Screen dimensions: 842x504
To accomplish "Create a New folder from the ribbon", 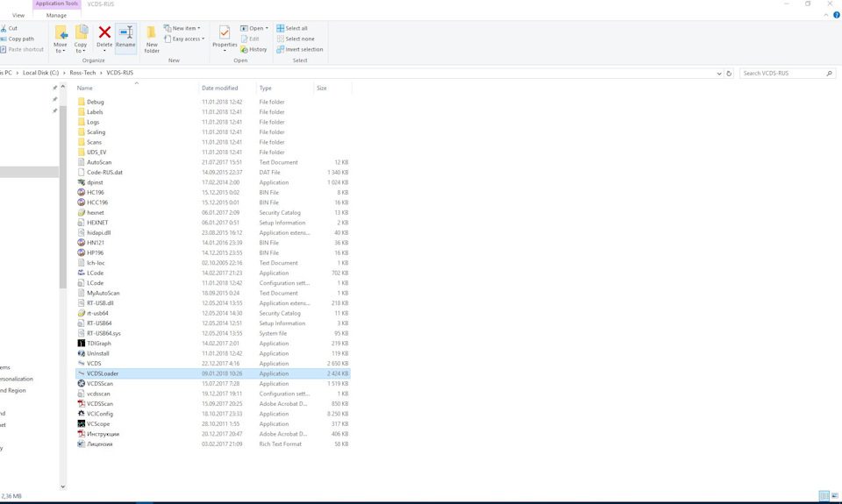I will pos(152,39).
